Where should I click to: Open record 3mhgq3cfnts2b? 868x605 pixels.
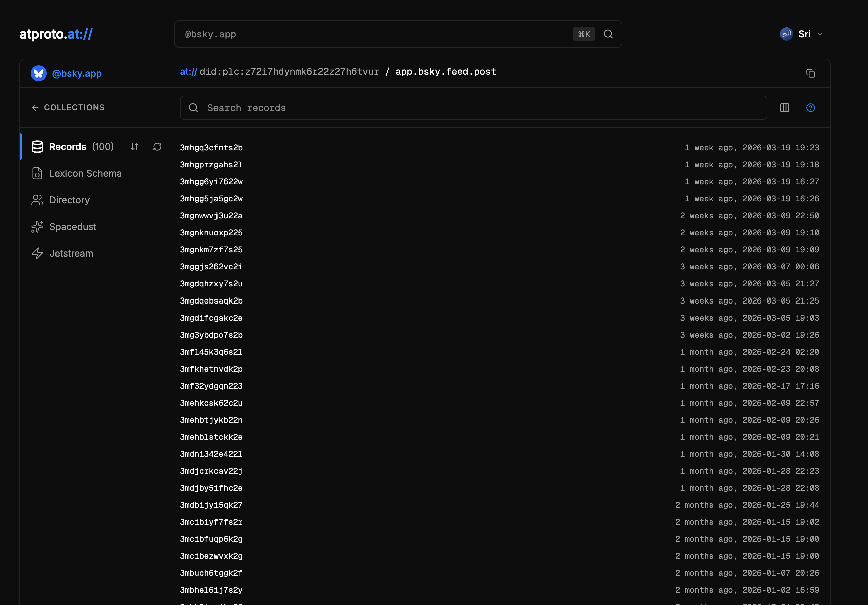coord(211,148)
